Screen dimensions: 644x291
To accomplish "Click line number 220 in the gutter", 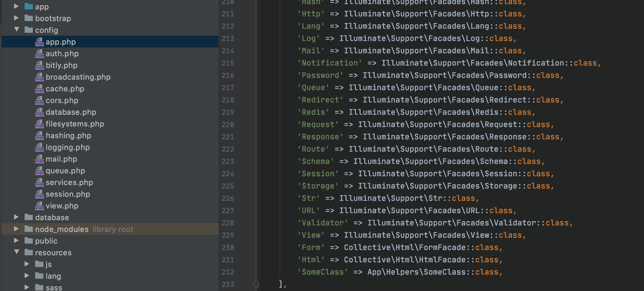I will (228, 125).
